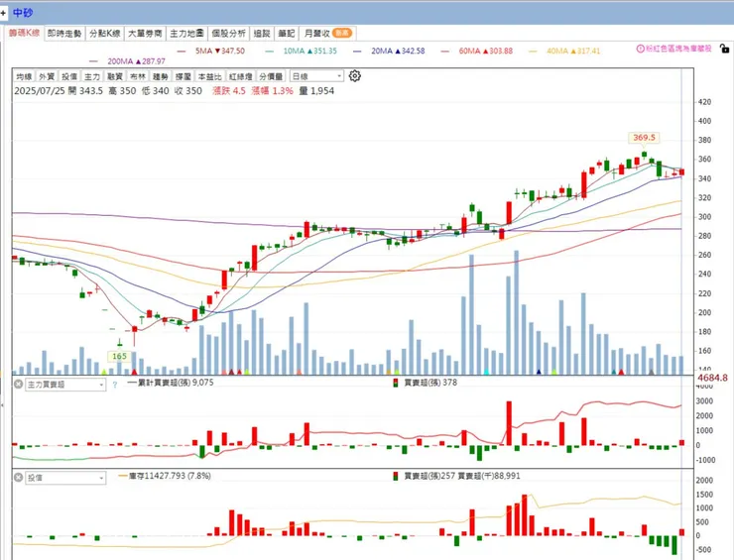Click the 5MA red legend line
The height and width of the screenshot is (560, 734).
(x=182, y=51)
